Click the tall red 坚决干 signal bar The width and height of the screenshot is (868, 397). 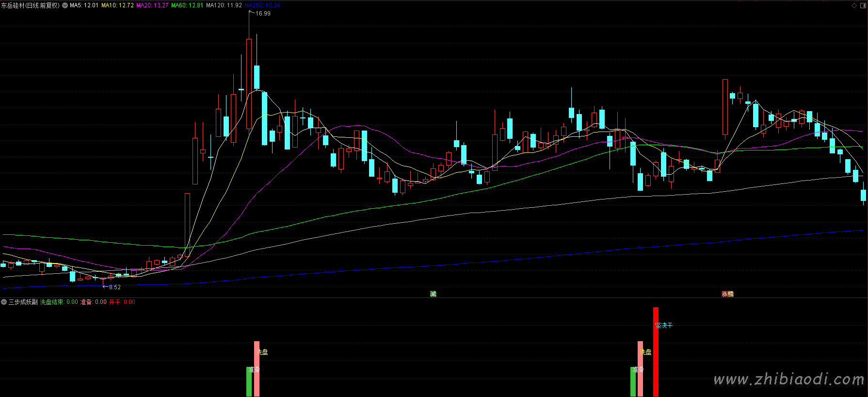[656, 354]
